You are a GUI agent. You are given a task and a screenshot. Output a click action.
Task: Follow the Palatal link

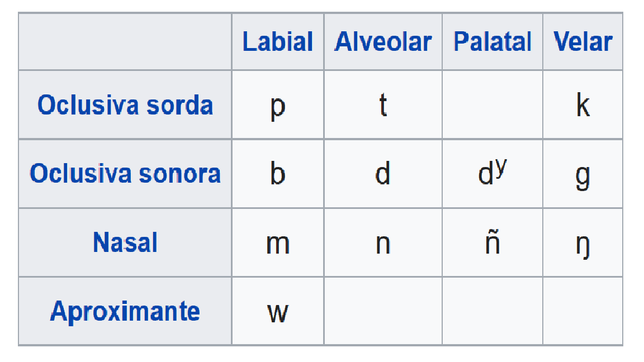tap(492, 42)
